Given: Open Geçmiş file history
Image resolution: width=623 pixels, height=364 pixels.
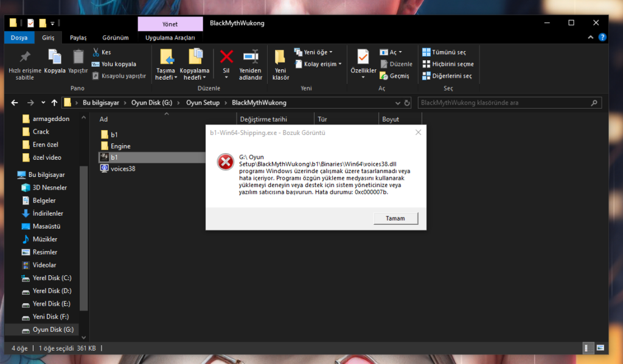Looking at the screenshot, I should 394,76.
